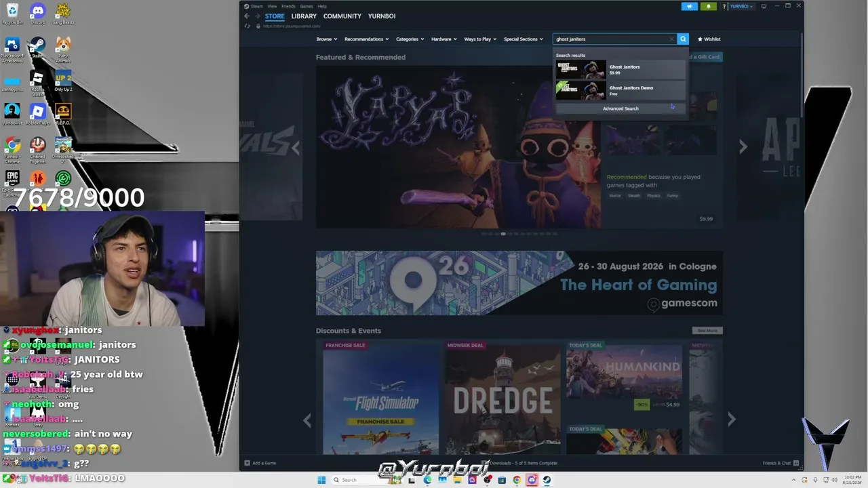
Task: Go forward with the Steam forward arrow
Action: 257,16
